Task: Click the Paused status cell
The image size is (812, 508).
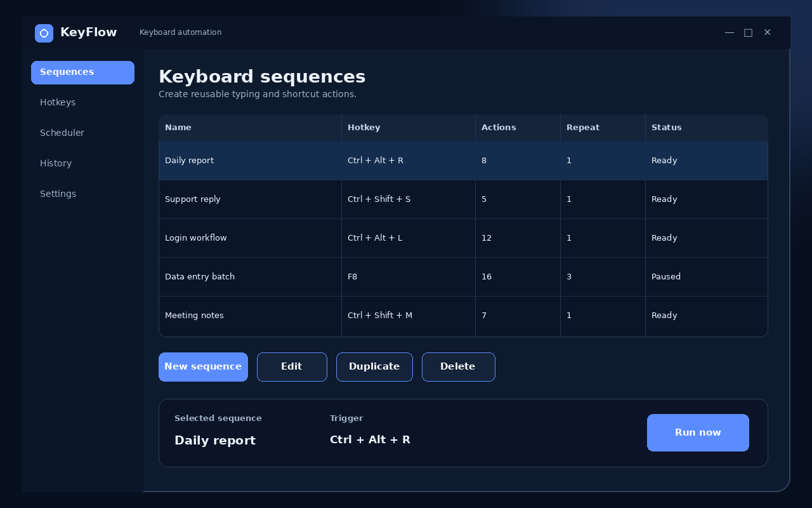Action: [x=707, y=277]
